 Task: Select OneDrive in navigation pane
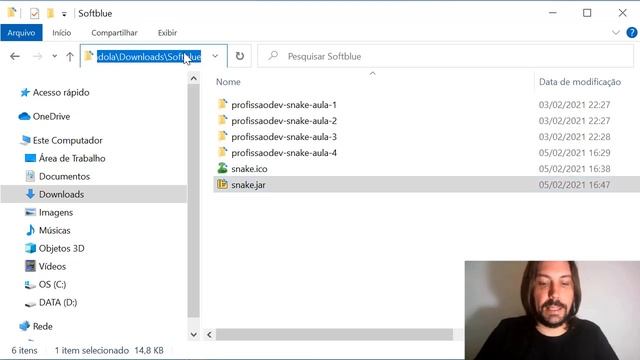pos(51,117)
